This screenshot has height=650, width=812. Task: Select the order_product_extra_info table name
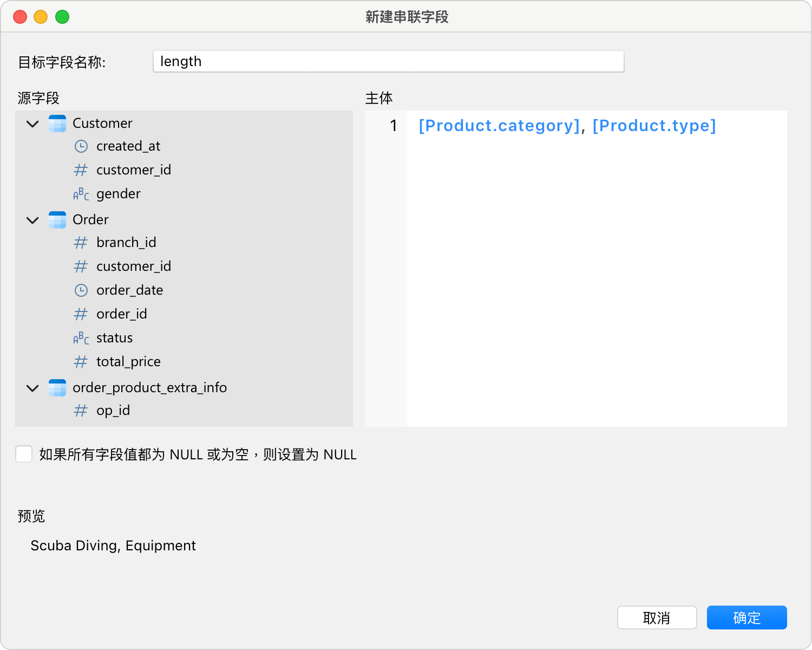(150, 388)
